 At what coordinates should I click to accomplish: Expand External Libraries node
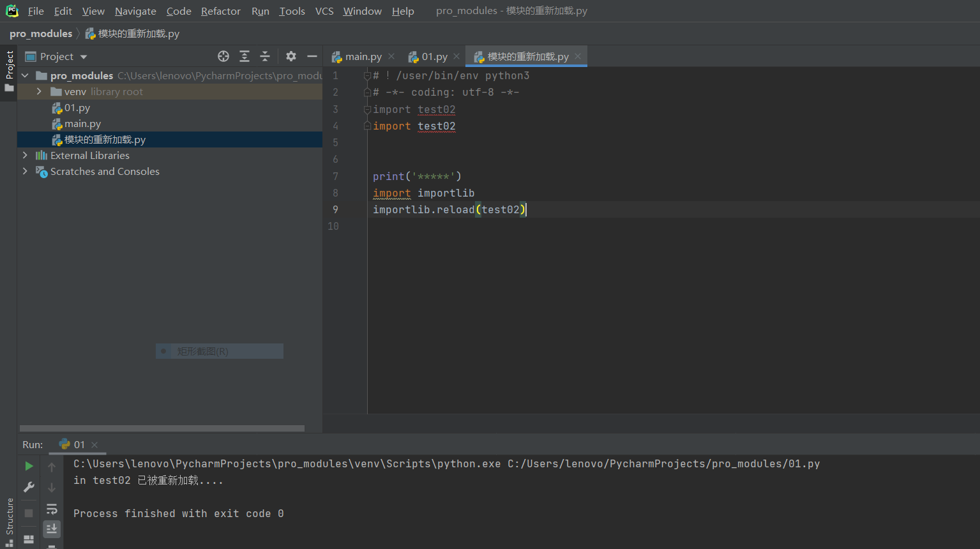25,155
